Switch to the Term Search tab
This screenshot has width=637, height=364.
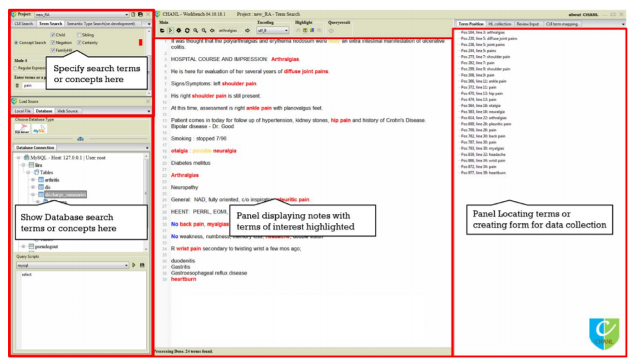50,24
